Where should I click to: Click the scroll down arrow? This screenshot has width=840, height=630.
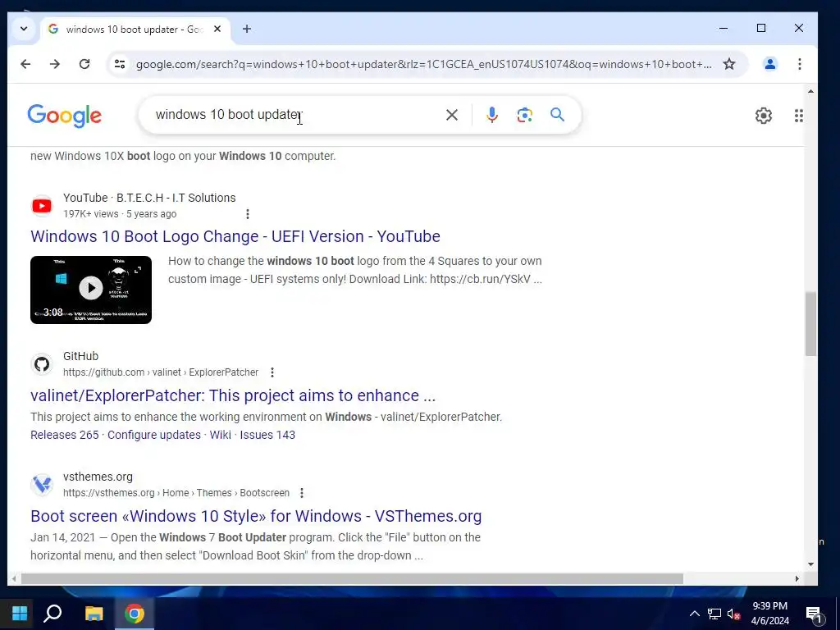click(810, 564)
